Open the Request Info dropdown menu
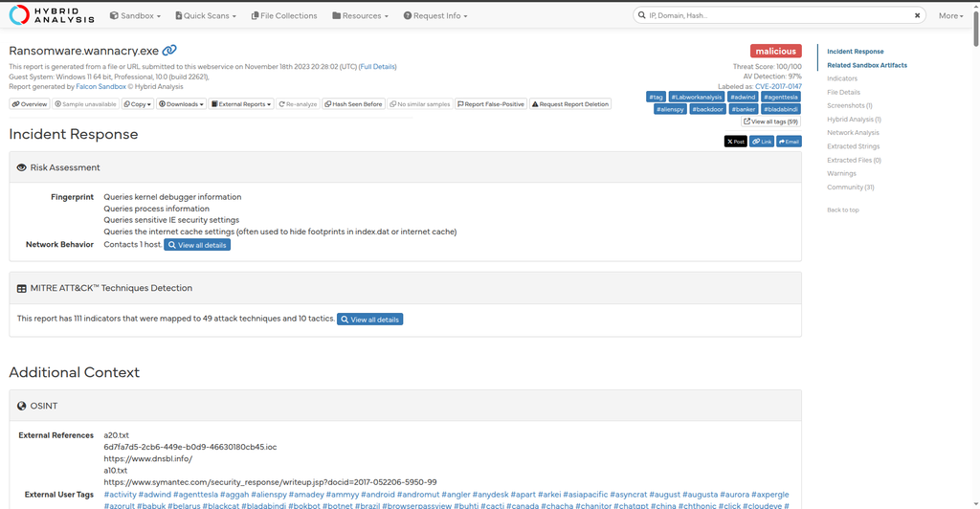This screenshot has width=980, height=509. [435, 15]
